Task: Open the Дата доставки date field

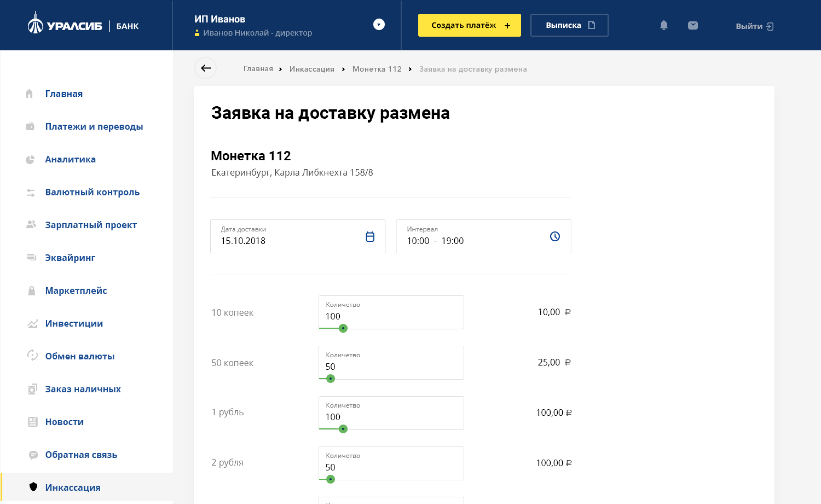Action: [x=298, y=236]
